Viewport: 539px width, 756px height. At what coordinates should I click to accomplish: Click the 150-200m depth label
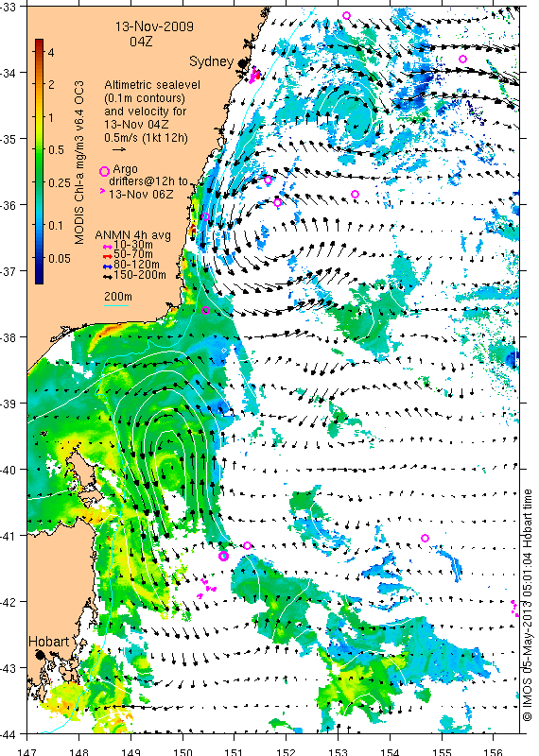140,275
